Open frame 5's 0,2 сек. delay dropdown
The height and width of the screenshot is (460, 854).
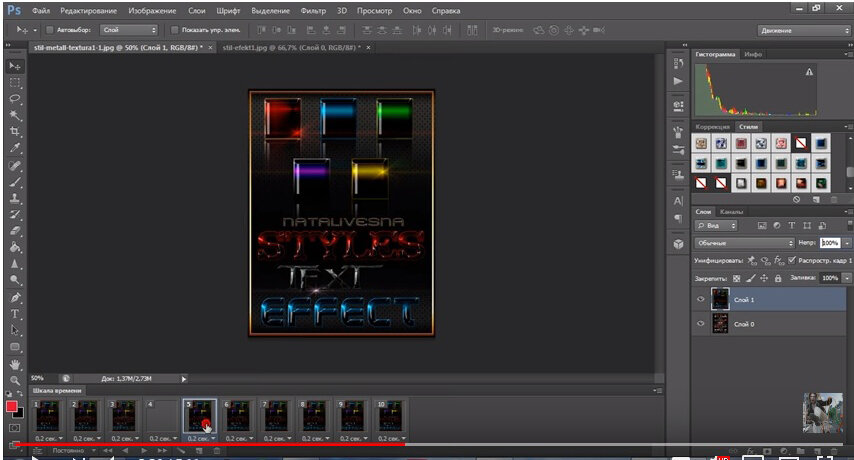click(x=199, y=438)
